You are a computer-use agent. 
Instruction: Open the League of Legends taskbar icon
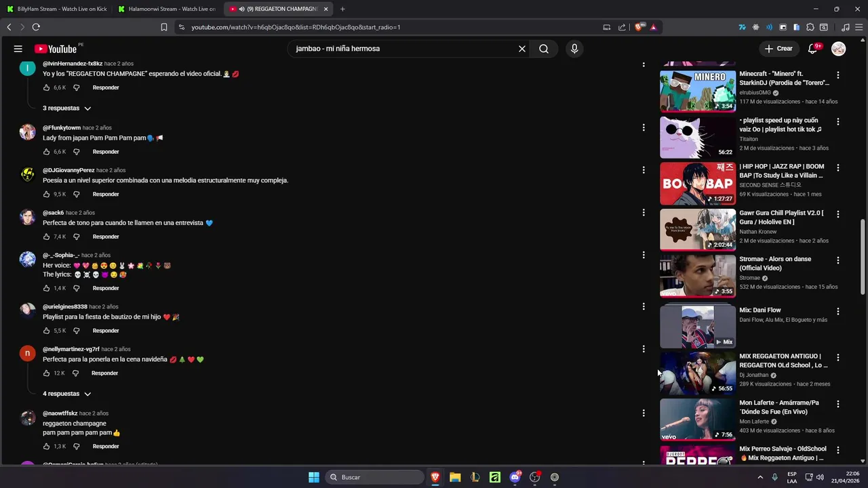(x=475, y=477)
